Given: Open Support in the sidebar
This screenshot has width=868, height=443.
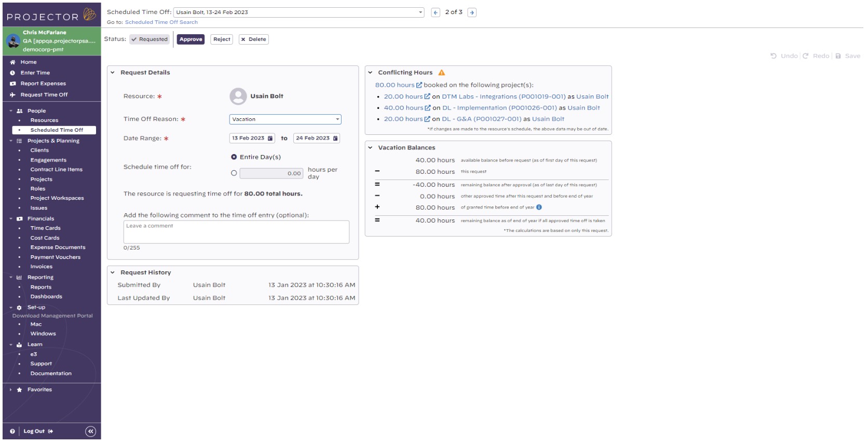Looking at the screenshot, I should coord(41,364).
